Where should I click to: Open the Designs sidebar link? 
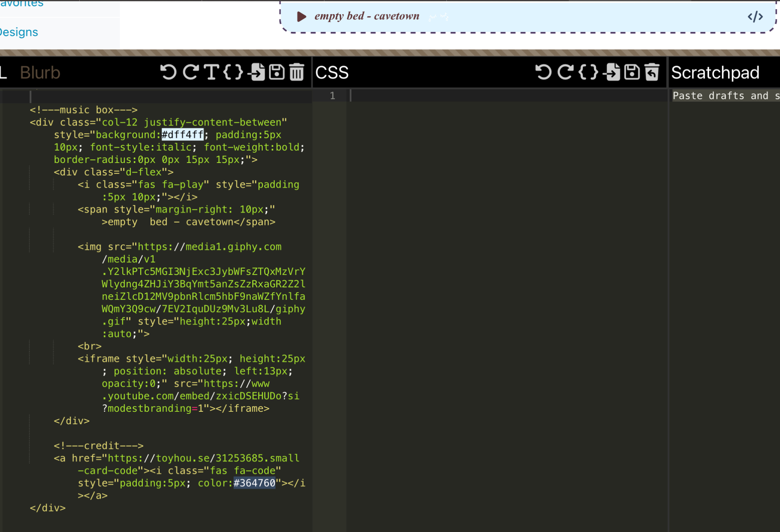19,32
